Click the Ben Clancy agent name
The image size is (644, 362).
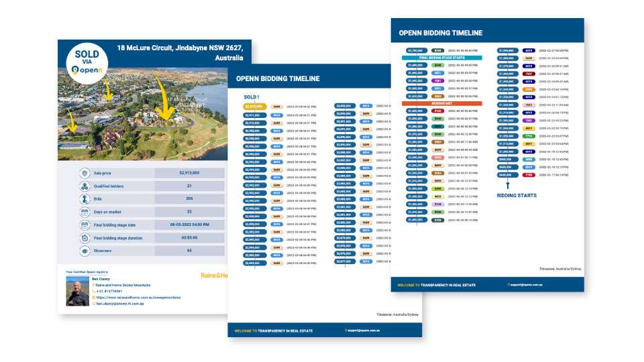pos(101,279)
